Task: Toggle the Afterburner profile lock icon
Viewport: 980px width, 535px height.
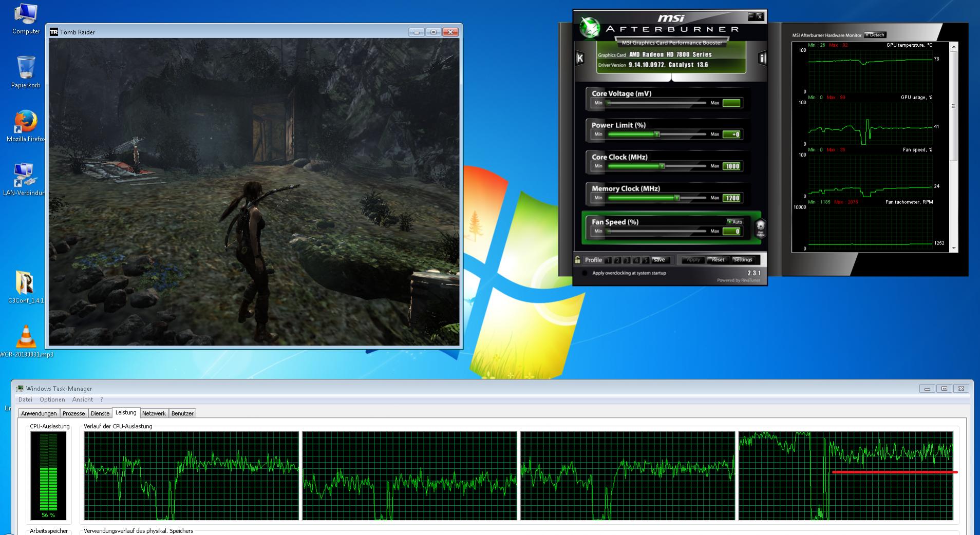Action: pyautogui.click(x=578, y=260)
